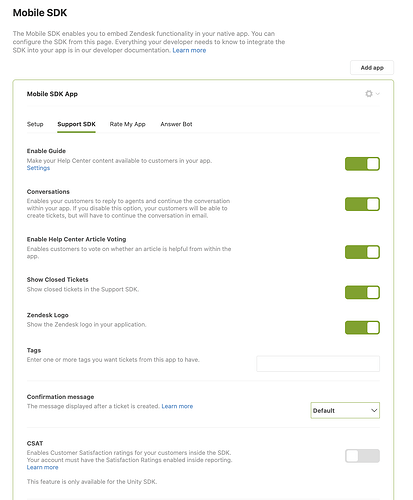Click the Conversations heading text
This screenshot has height=500, width=413.
48,192
